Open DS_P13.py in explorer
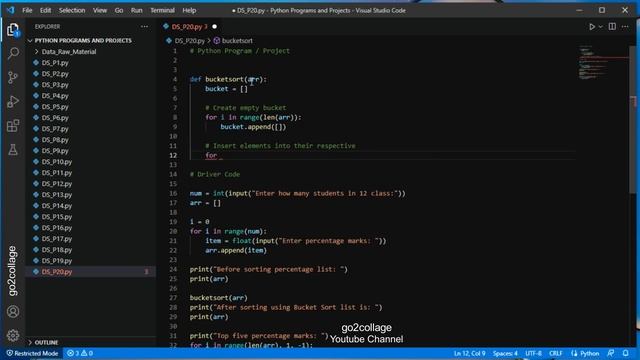Image resolution: width=640 pixels, height=360 pixels. coord(57,195)
